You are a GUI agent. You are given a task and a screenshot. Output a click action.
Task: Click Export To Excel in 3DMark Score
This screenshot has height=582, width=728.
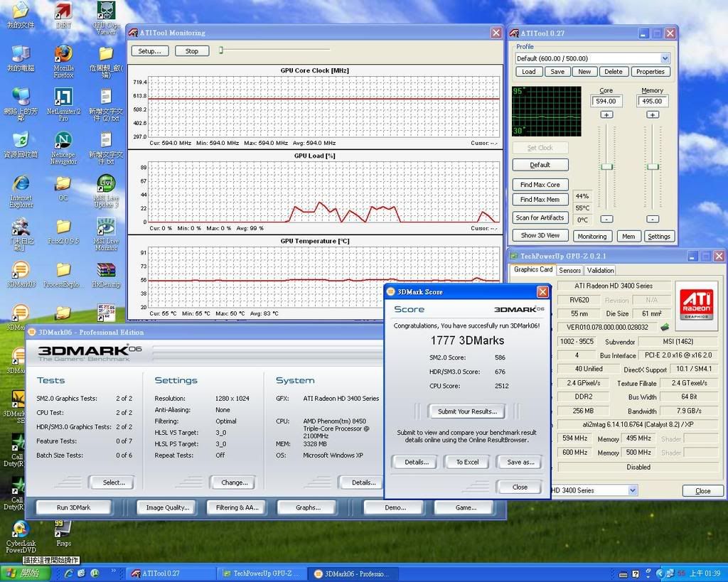[x=467, y=462]
